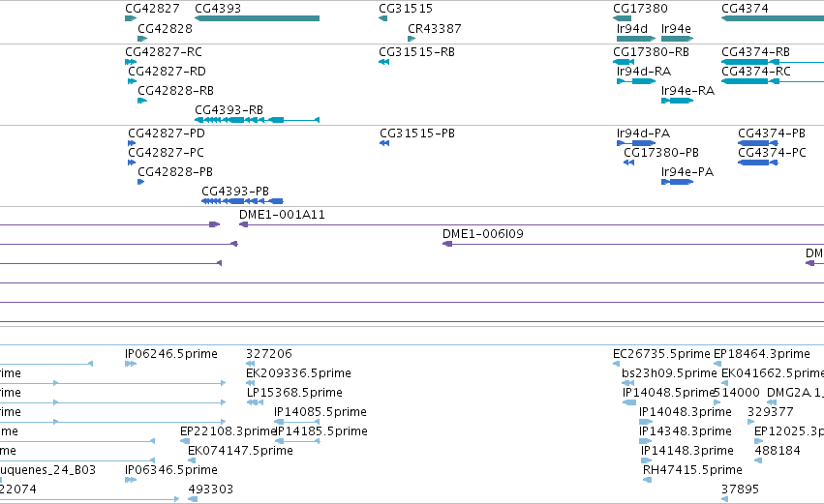Click transcript label CG42827-RD
Image resolution: width=824 pixels, height=504 pixels.
pos(168,72)
